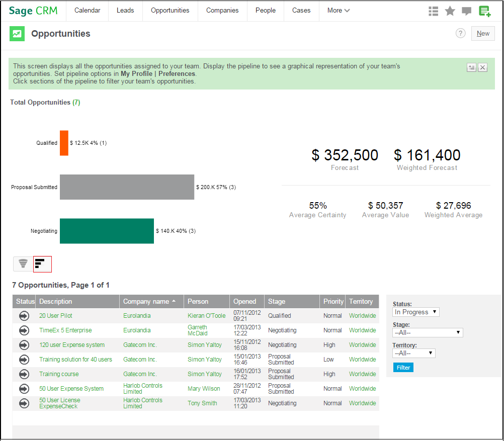Open person Tony Smith
The height and width of the screenshot is (441, 504).
[x=202, y=403]
